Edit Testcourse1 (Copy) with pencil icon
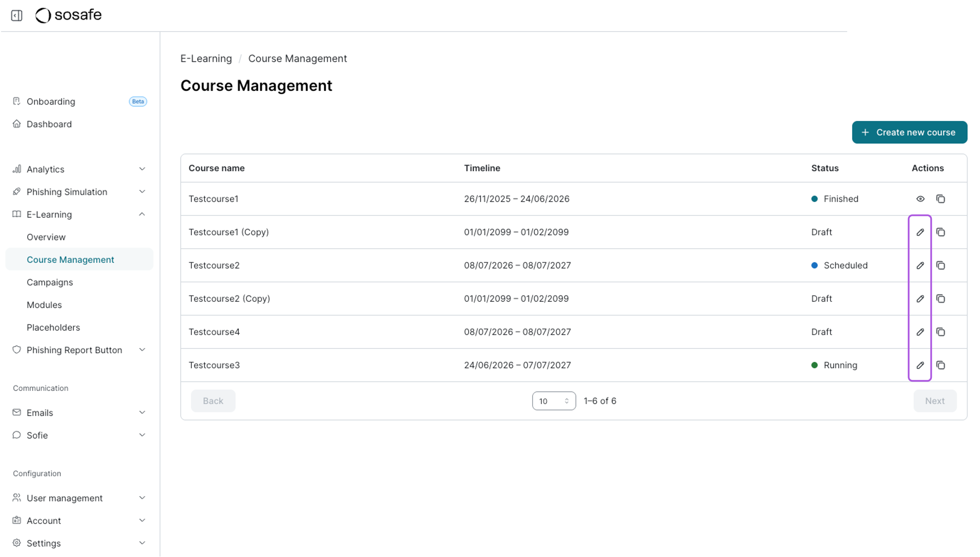 click(x=920, y=232)
